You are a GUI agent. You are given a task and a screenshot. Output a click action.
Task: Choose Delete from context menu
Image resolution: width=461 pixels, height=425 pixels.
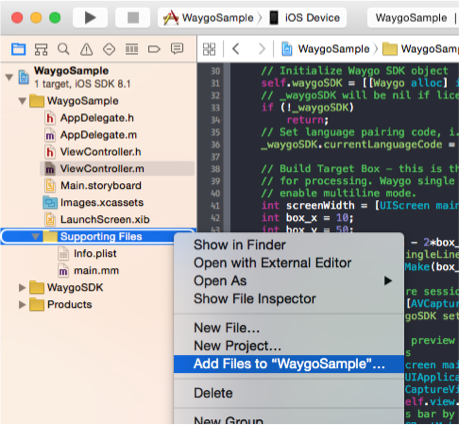click(x=289, y=393)
